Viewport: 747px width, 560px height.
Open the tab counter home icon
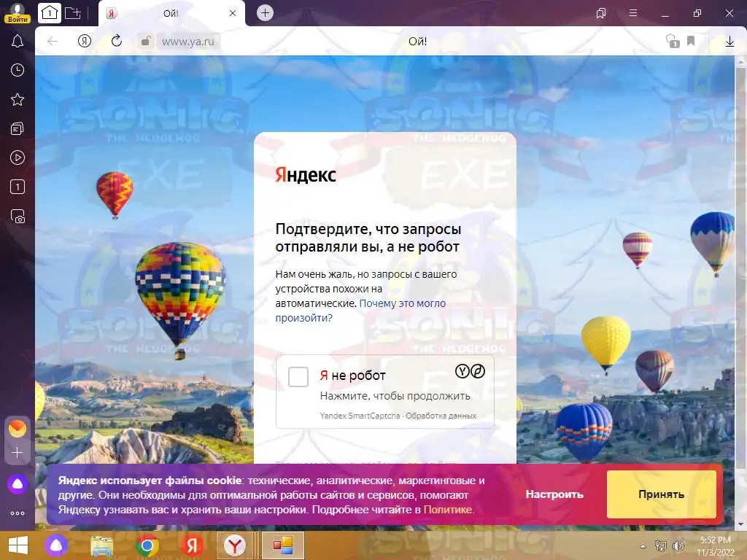pyautogui.click(x=50, y=13)
